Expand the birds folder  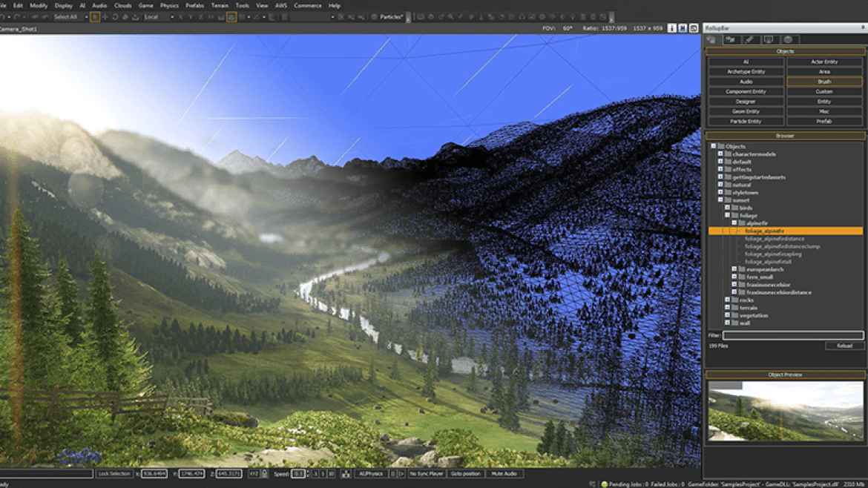pos(727,208)
